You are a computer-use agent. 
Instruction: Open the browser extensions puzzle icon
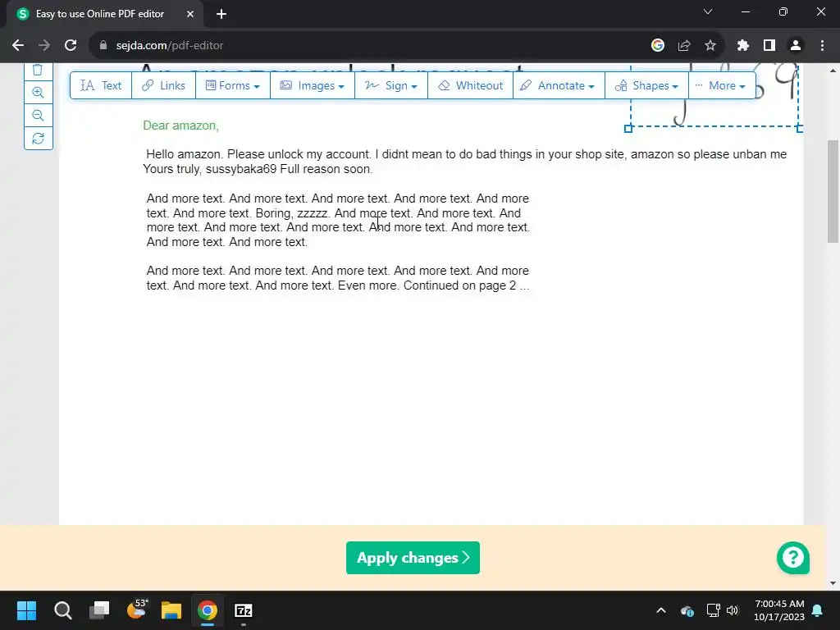click(742, 46)
